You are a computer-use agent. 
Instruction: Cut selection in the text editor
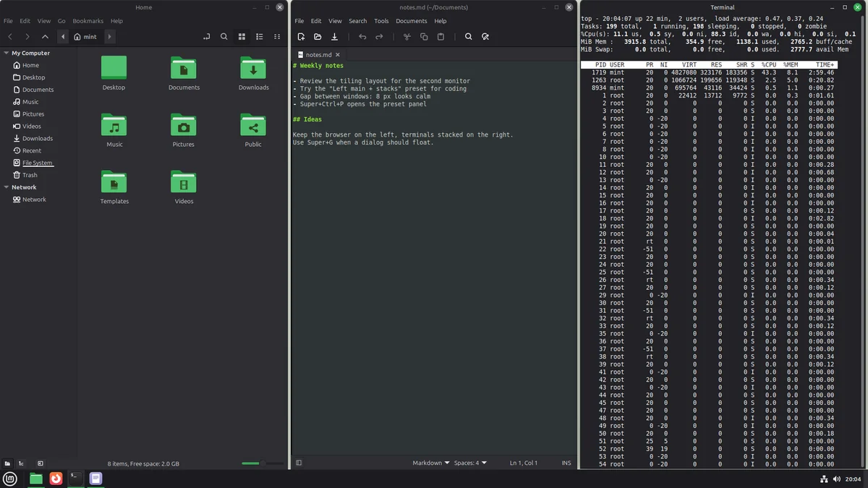pos(407,36)
